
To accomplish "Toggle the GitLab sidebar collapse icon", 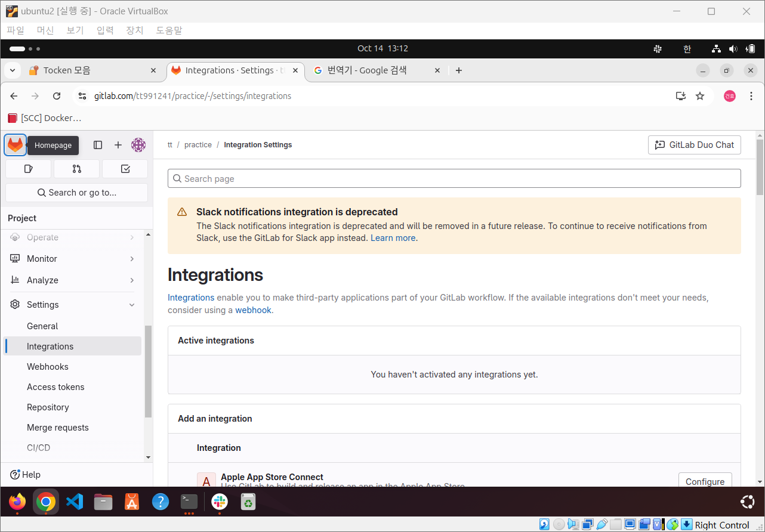I will pos(98,145).
